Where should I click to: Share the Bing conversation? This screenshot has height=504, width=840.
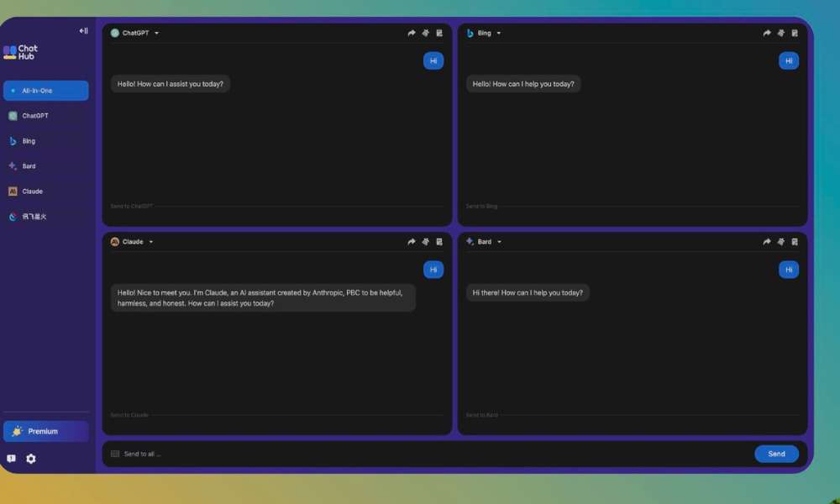767,34
